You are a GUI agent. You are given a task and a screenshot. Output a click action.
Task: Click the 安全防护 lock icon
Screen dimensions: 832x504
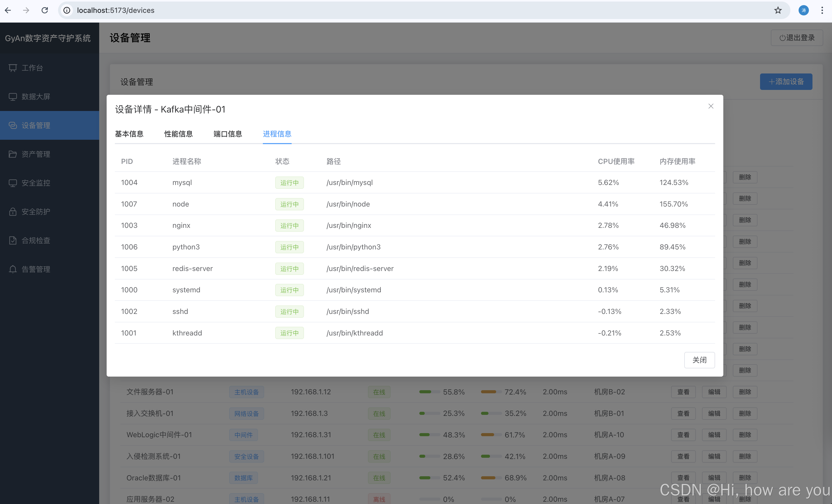point(13,212)
